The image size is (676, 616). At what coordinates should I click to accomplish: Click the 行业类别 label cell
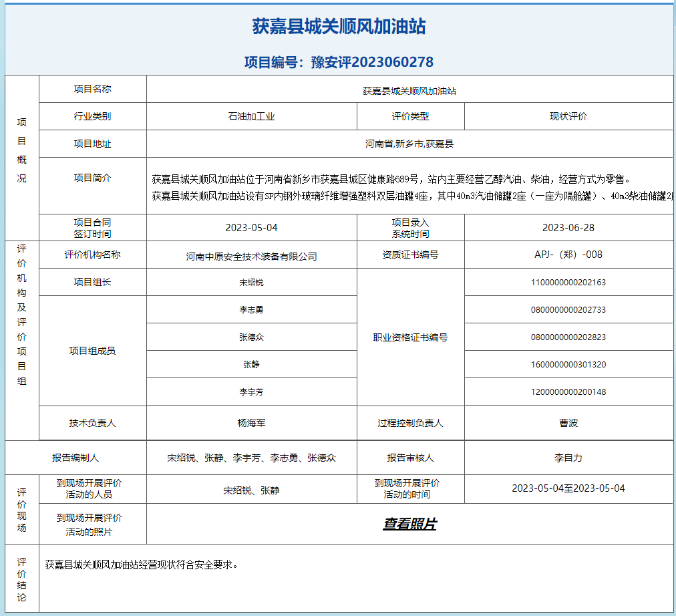click(92, 116)
